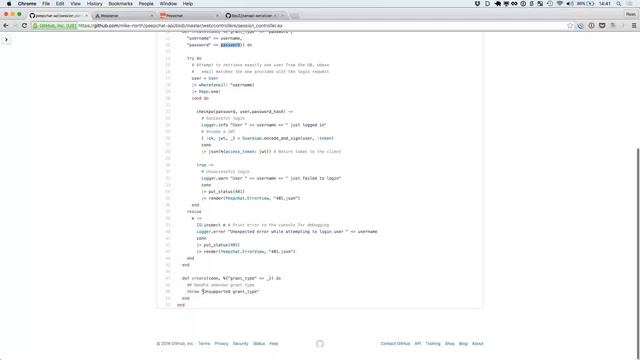Screen dimensions: 640x360
Task: Click the Time Machine menu bar icon
Action: [550, 4]
